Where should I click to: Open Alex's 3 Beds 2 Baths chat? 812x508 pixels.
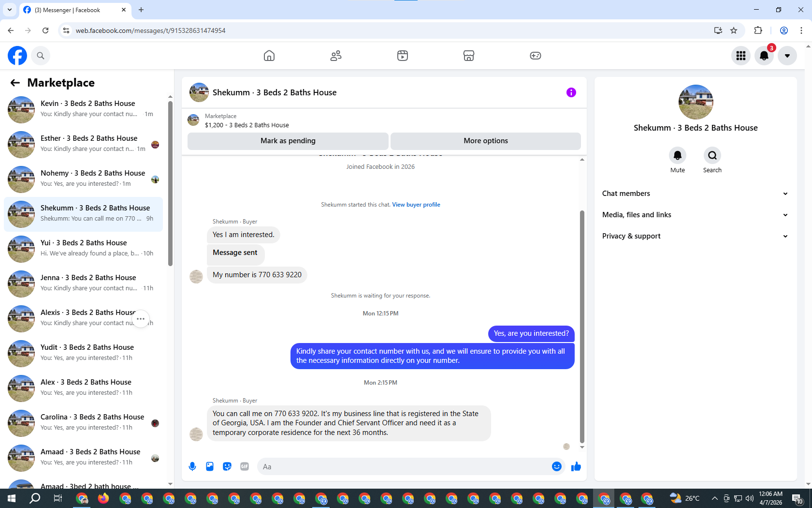83,388
